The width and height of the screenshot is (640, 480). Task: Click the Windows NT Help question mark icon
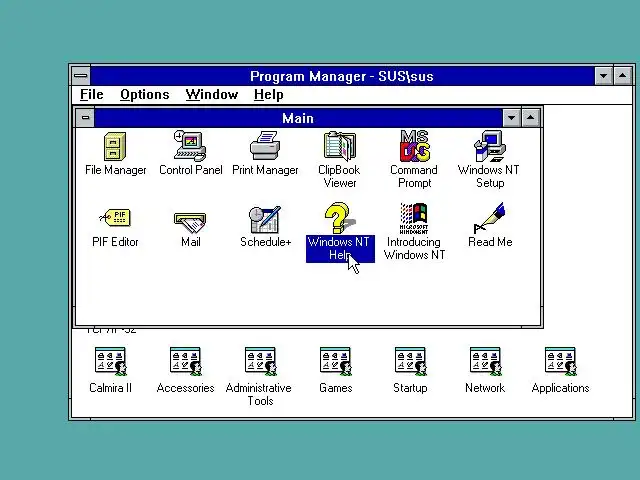click(340, 218)
